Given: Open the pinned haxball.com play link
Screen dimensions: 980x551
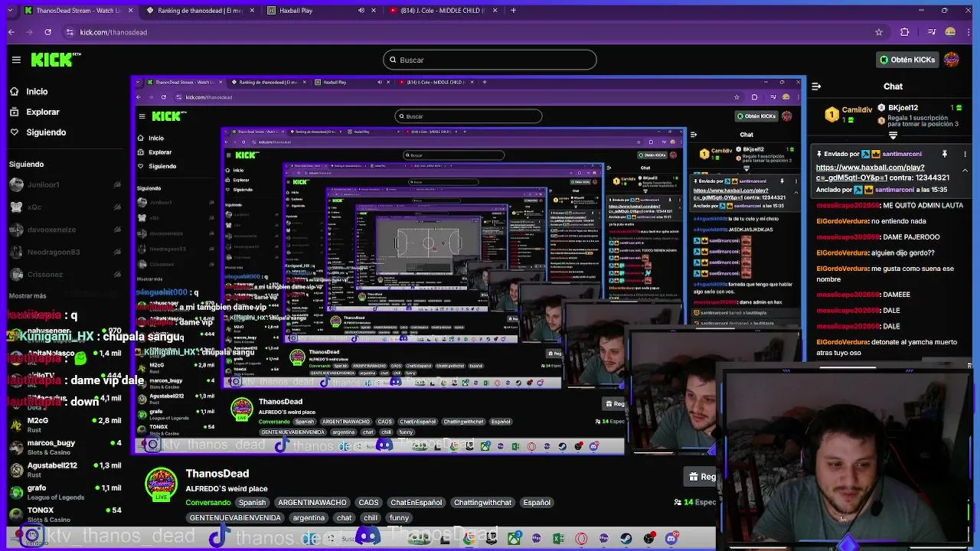Looking at the screenshot, I should pyautogui.click(x=870, y=172).
